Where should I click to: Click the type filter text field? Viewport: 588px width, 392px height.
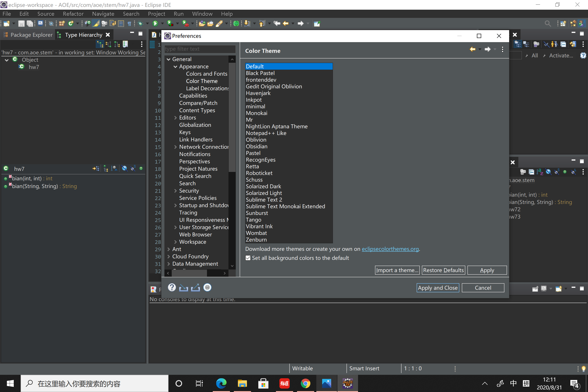200,49
